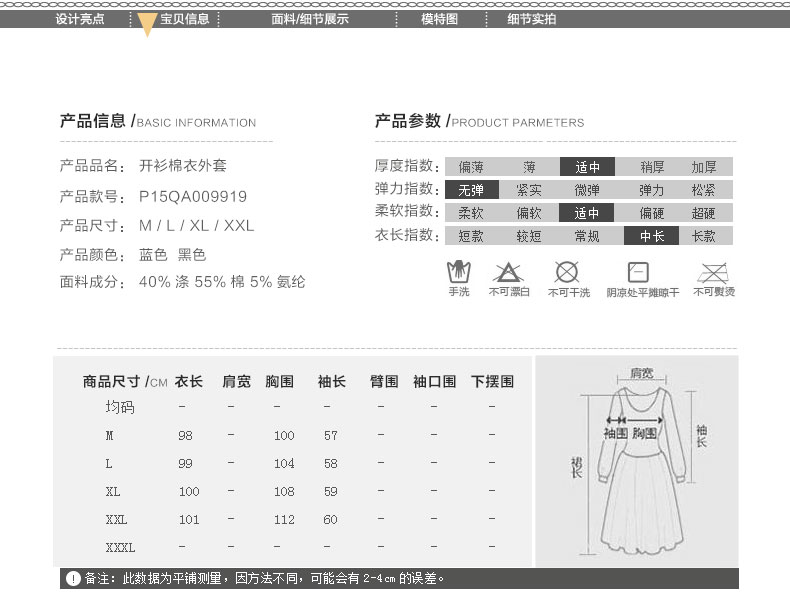Select 微弹 elasticity option

(x=587, y=190)
